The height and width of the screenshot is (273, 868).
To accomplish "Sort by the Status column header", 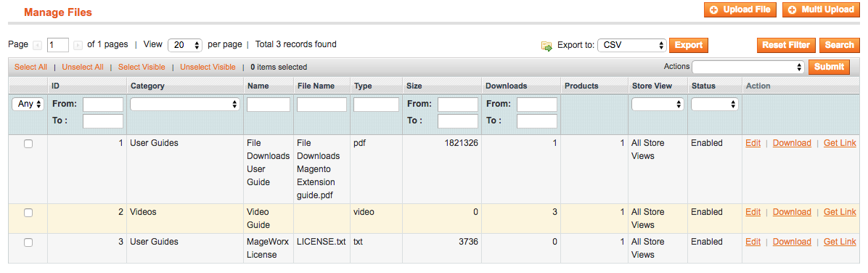I will [703, 86].
